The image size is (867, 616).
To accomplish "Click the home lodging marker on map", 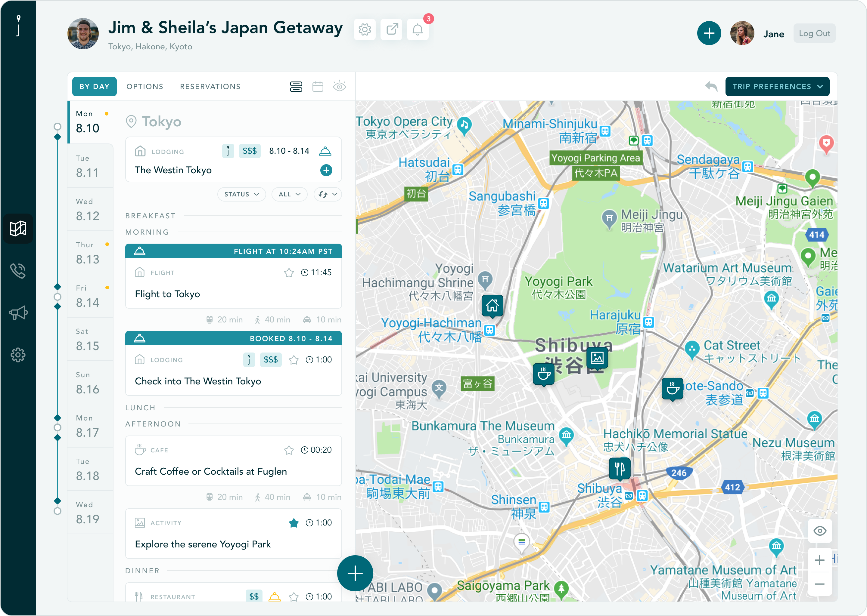I will pos(492,305).
